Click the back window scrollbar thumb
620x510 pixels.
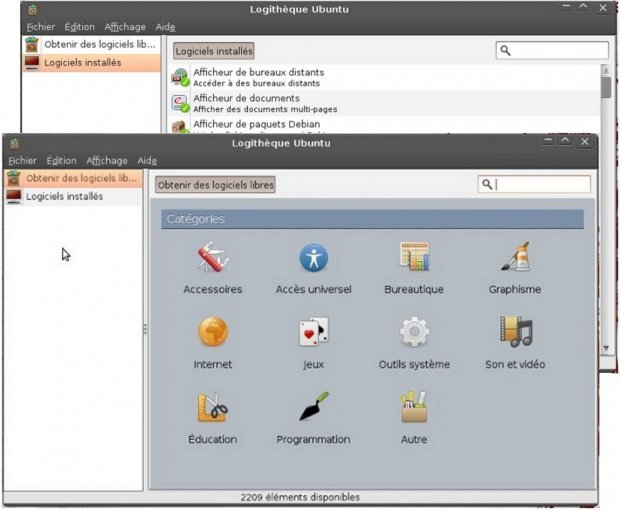606,87
